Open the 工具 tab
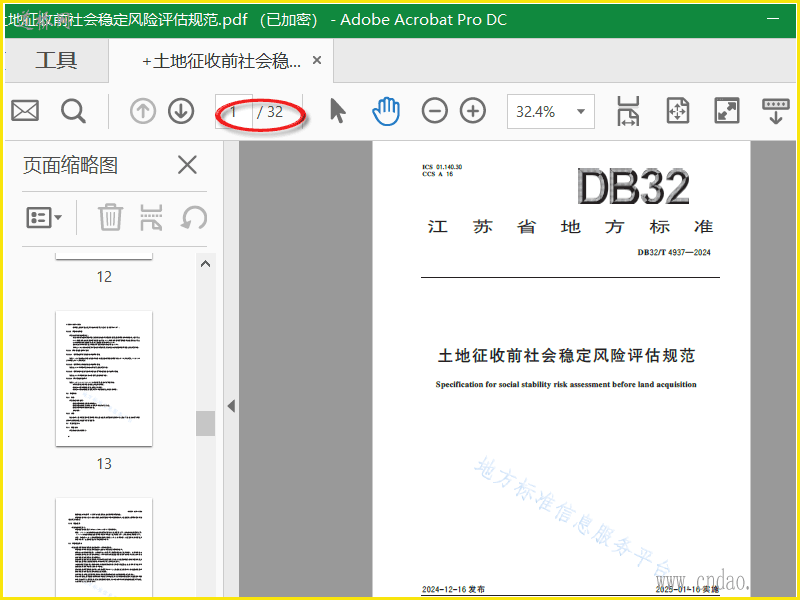The image size is (800, 600). coord(56,60)
